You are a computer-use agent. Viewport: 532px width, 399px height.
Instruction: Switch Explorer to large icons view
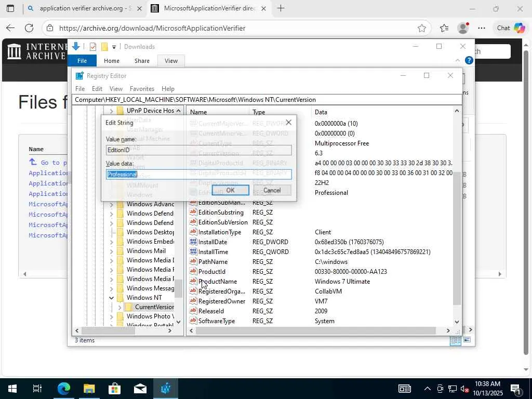click(x=467, y=340)
